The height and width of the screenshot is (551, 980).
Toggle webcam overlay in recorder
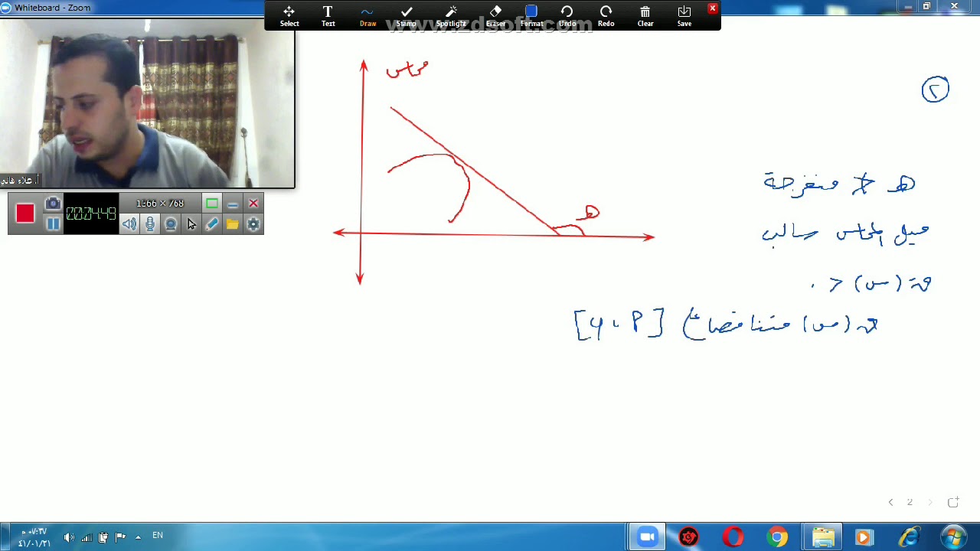[171, 223]
